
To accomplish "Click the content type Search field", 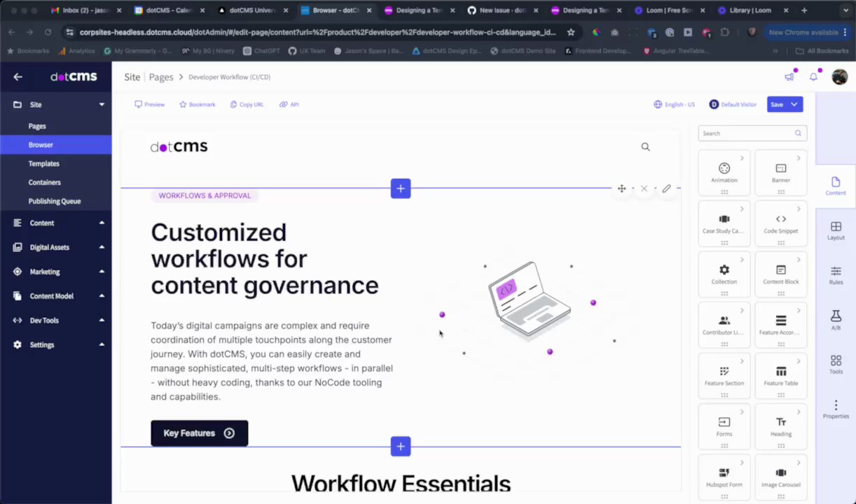I will click(752, 133).
